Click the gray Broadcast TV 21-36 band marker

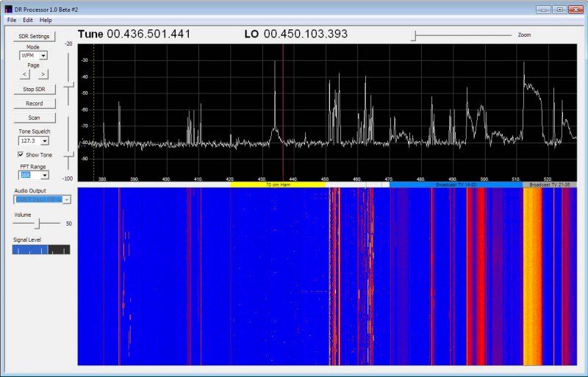tap(550, 185)
